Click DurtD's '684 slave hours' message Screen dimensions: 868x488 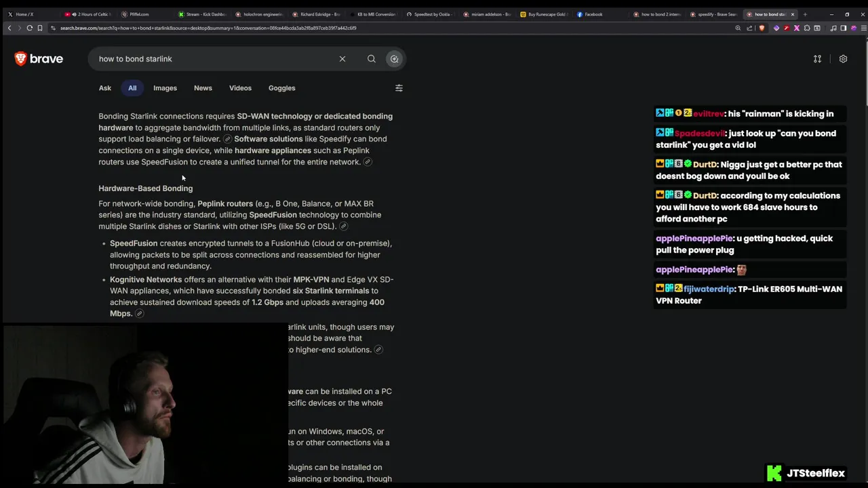pyautogui.click(x=750, y=207)
